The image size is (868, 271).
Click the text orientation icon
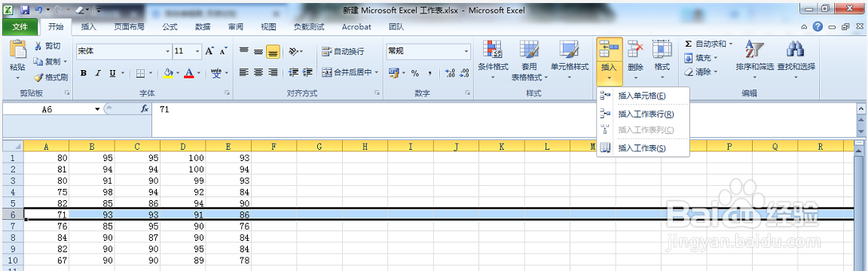click(294, 51)
